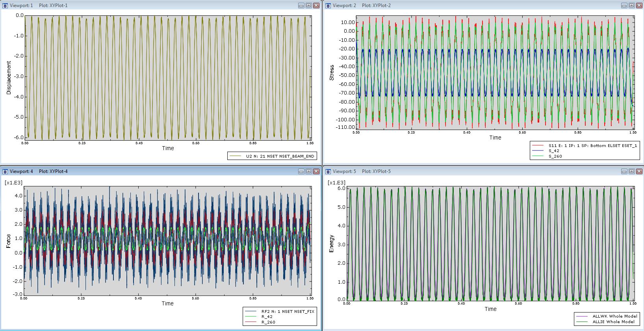This screenshot has height=331, width=644.
Task: Click the Time axis title in XYPlot-5
Action: pyautogui.click(x=490, y=309)
